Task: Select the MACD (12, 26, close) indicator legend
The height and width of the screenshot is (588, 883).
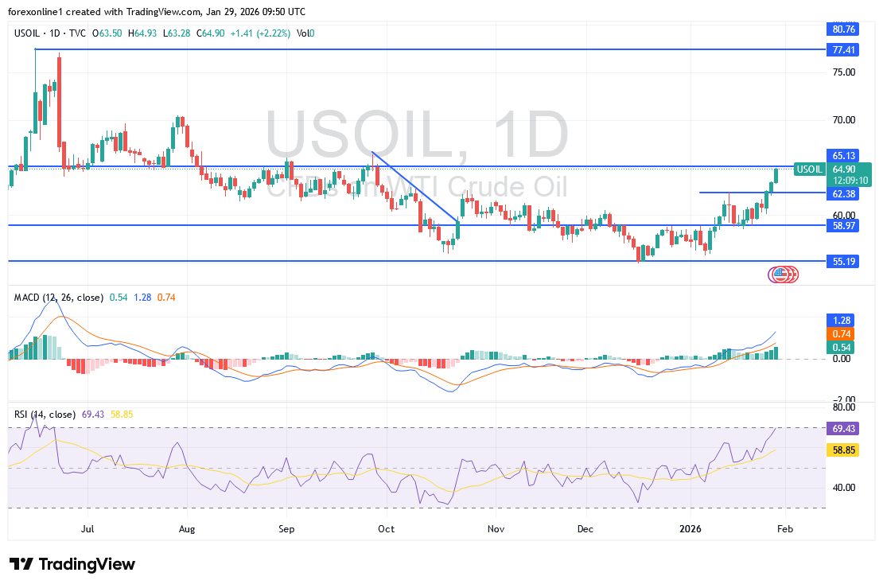Action: click(59, 298)
